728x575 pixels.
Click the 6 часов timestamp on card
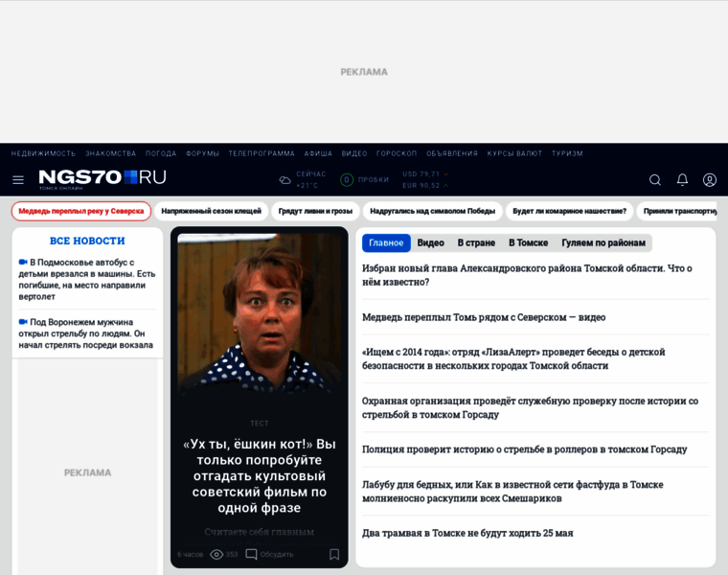click(x=191, y=554)
